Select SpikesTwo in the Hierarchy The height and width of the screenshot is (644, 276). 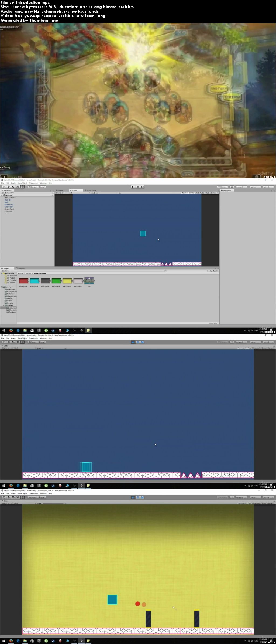[x=9, y=205]
